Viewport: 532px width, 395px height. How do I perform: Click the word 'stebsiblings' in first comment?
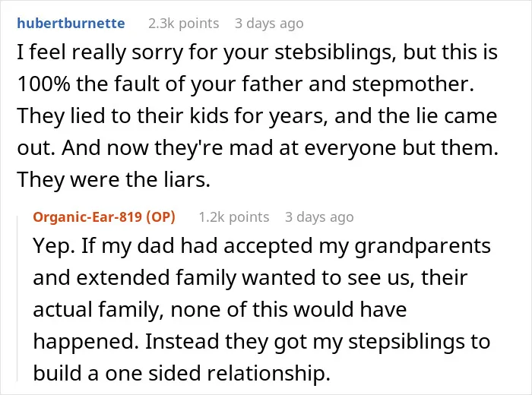coord(335,52)
